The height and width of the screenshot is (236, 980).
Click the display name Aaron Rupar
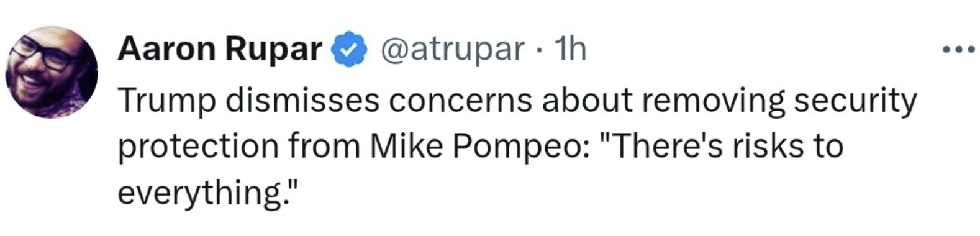click(220, 48)
